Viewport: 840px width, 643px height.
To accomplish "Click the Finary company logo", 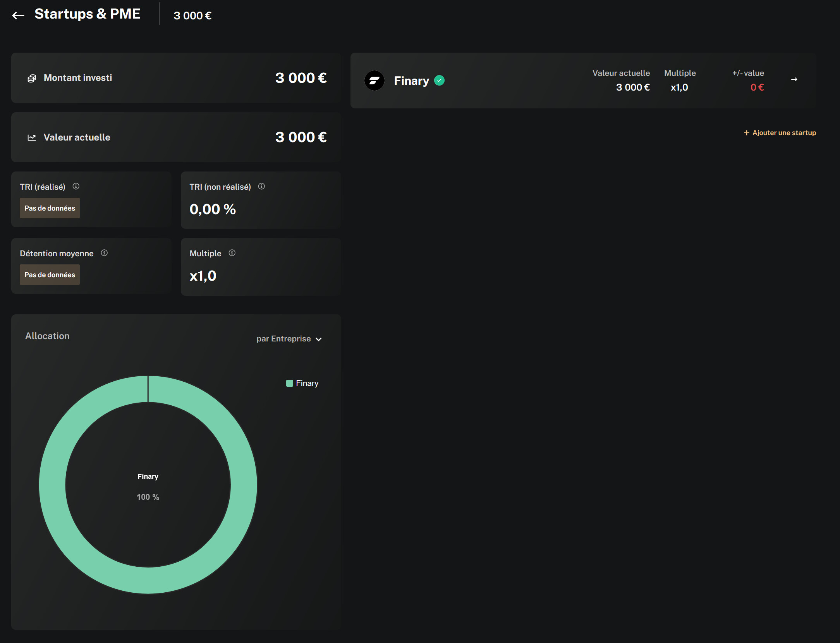I will [x=374, y=81].
